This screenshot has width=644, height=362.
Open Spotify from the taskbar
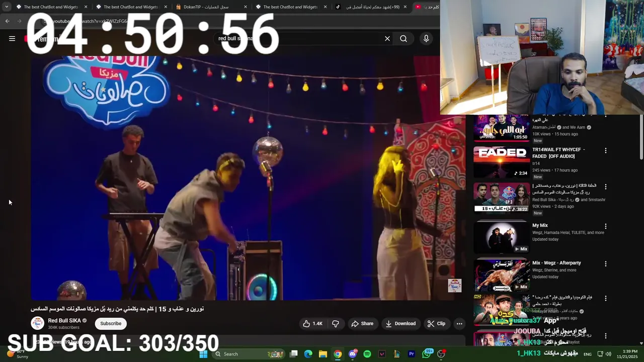click(367, 354)
